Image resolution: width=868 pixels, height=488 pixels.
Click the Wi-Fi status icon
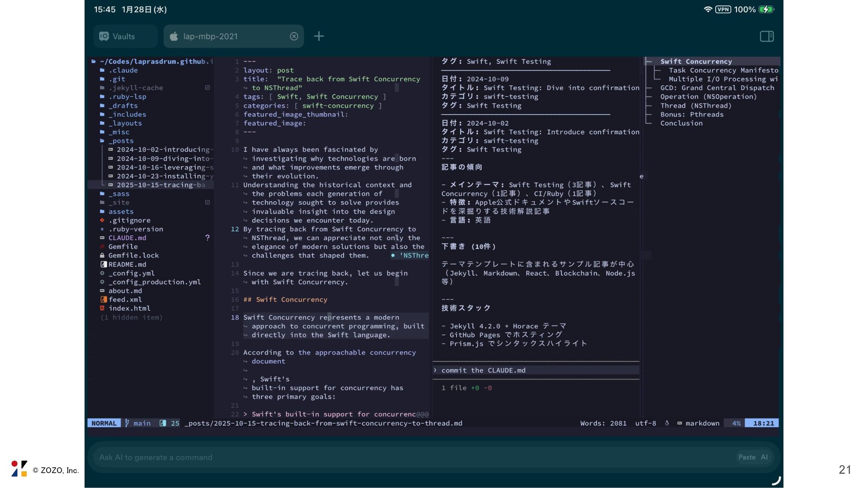(708, 9)
